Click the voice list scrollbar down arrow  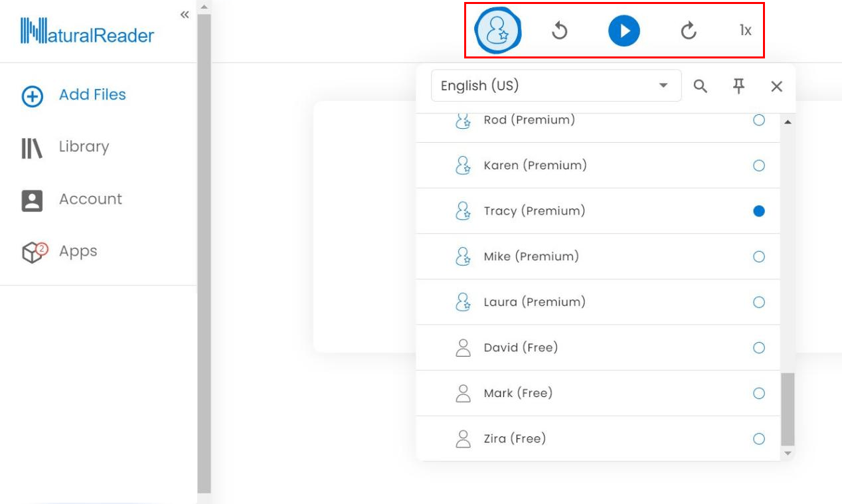[788, 453]
